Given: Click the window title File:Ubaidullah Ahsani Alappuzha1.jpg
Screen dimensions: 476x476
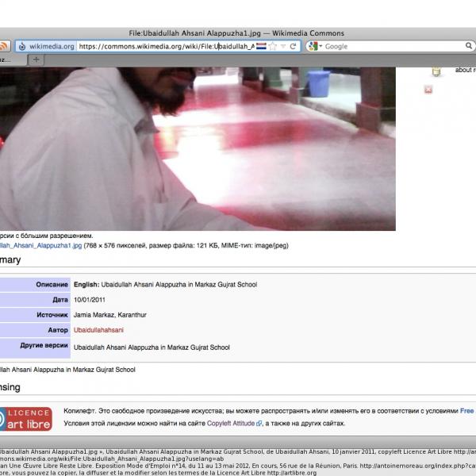Looking at the screenshot, I should [194, 33].
